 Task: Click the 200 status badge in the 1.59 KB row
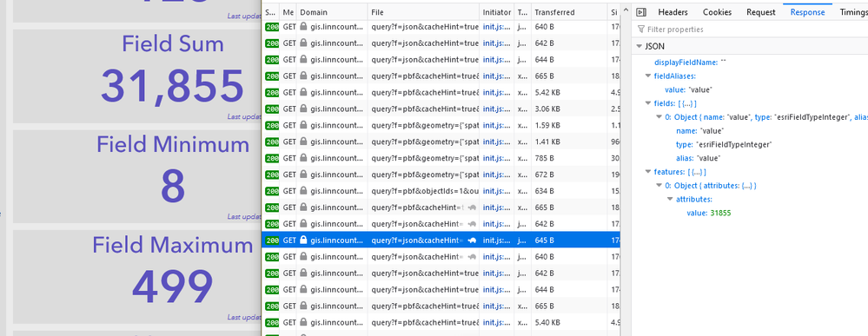(x=272, y=125)
